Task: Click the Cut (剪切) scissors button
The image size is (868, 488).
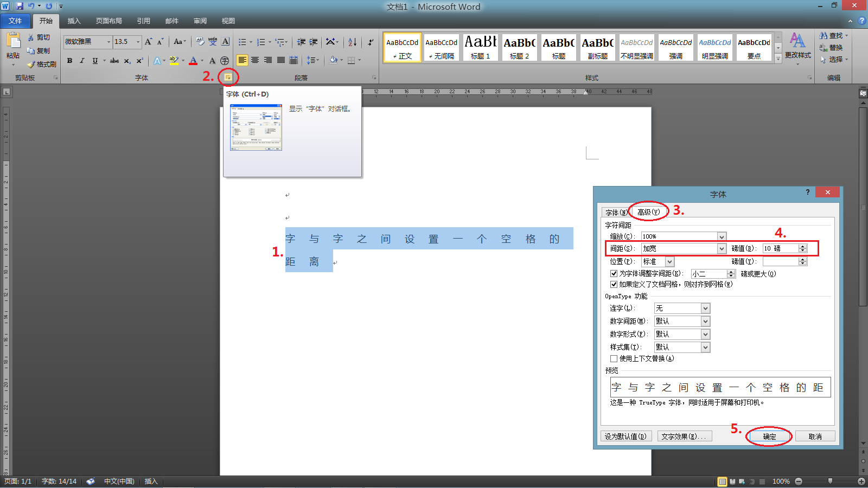Action: pyautogui.click(x=39, y=37)
